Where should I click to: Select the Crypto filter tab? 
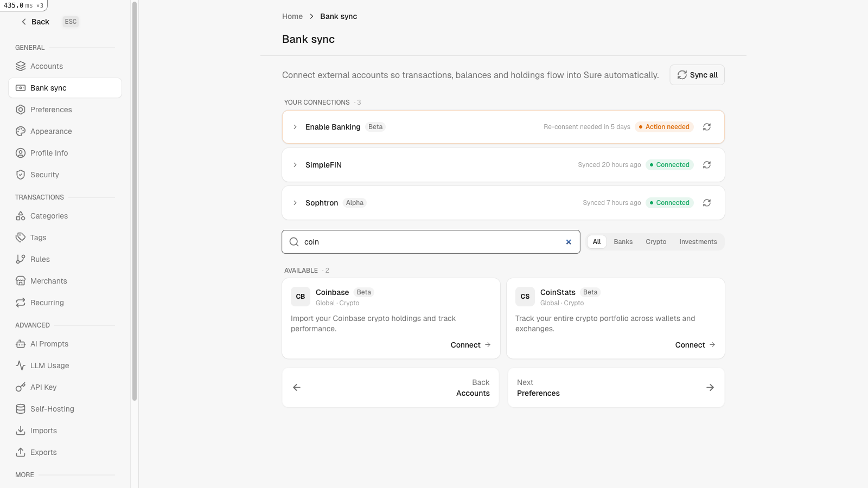(x=656, y=242)
